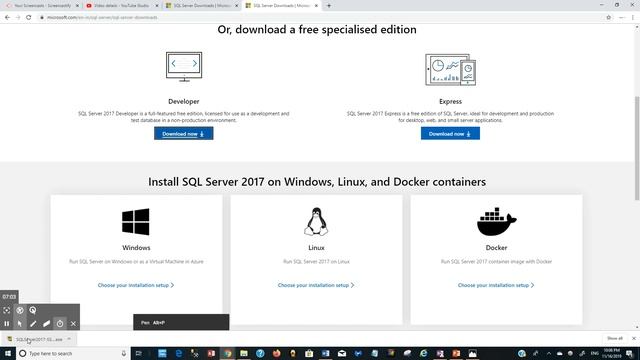Close the downloads bar
Viewport: 640px width, 360px height.
pyautogui.click(x=634, y=338)
